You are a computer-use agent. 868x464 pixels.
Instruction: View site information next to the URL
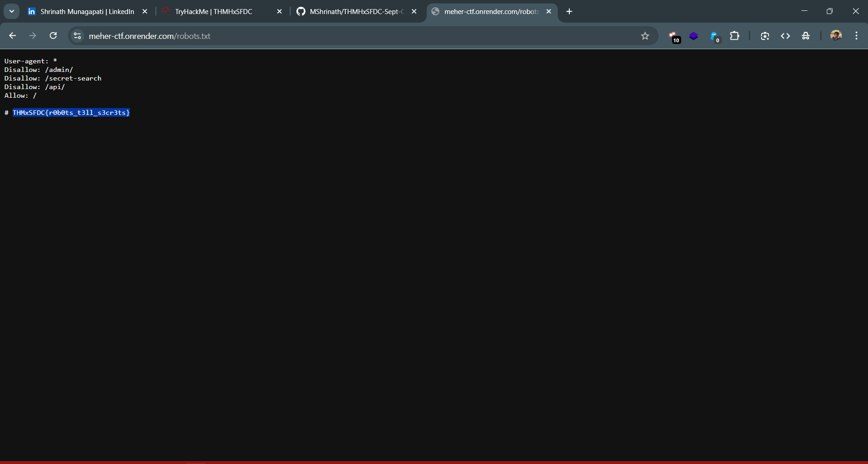77,36
